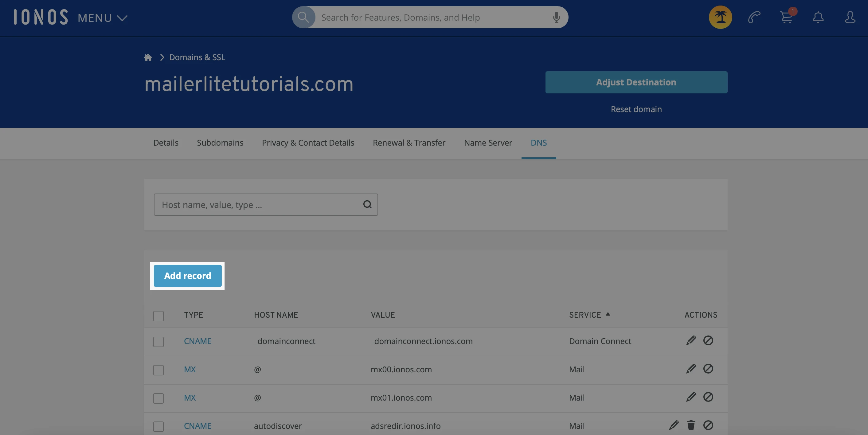
Task: Click the Reset domain link
Action: [x=636, y=109]
